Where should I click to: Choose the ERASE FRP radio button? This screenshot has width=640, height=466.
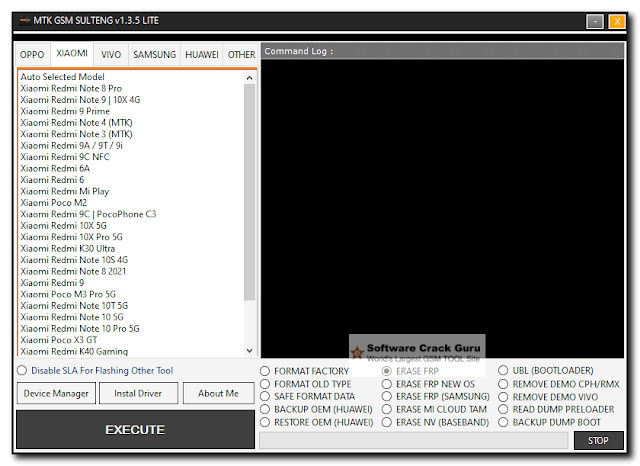click(x=410, y=371)
